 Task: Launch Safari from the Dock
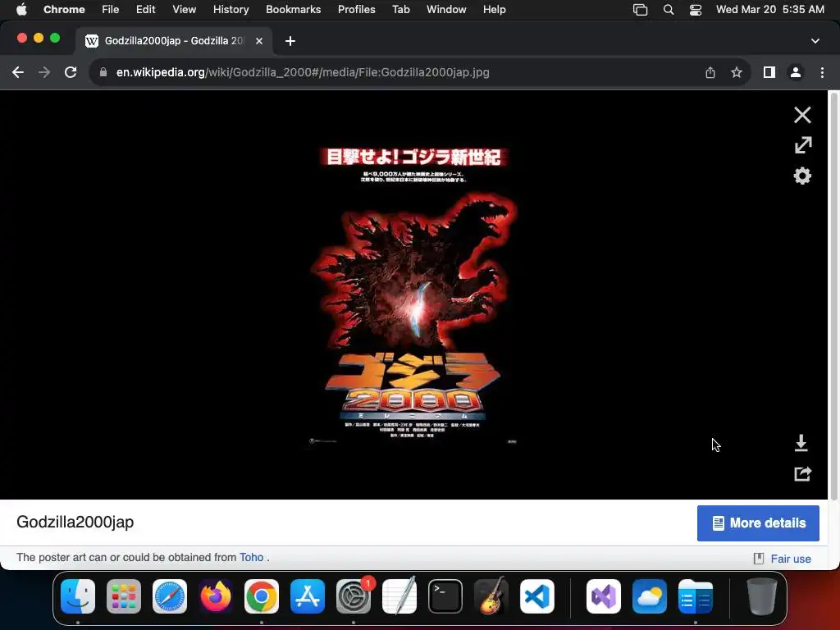tap(170, 596)
